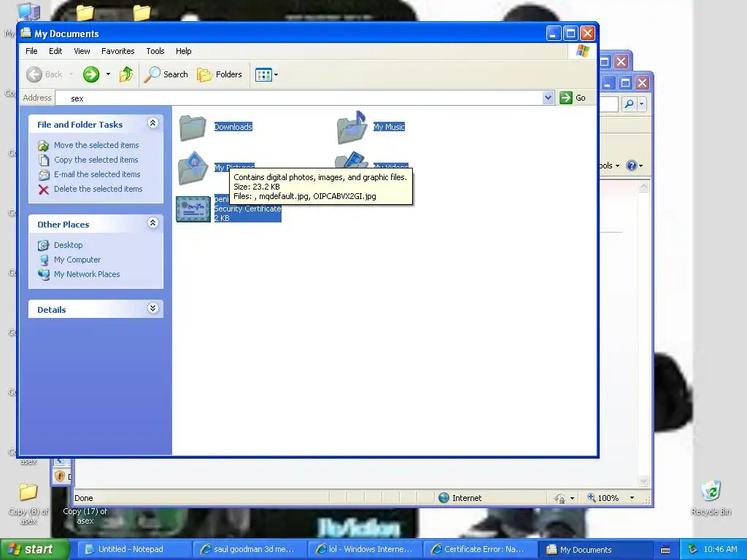
Task: Open the Edit menu
Action: (x=55, y=51)
